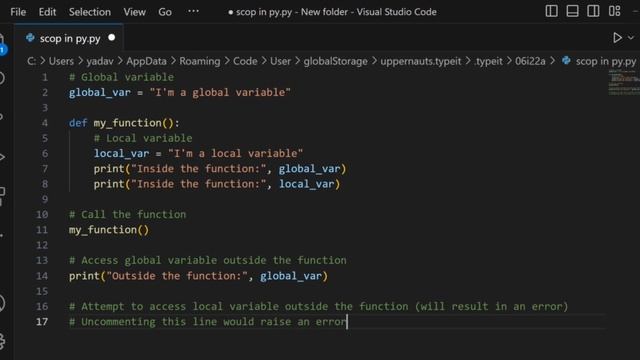Click the code minimap preview
Screen dimensions: 640x360
click(624, 82)
